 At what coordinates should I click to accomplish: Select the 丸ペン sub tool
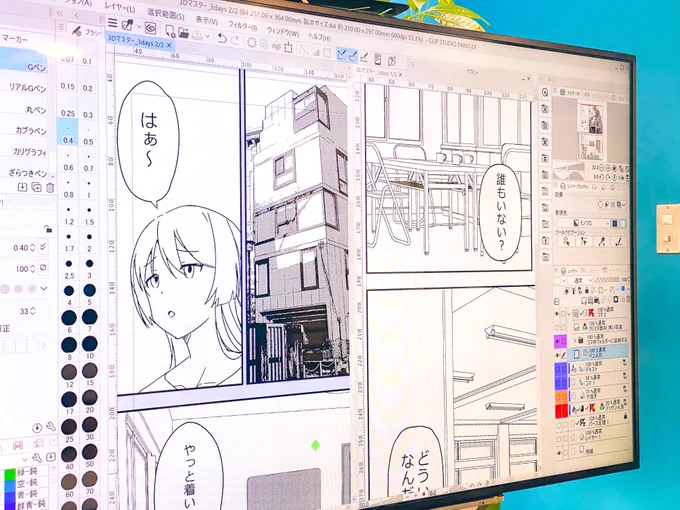coord(24,109)
